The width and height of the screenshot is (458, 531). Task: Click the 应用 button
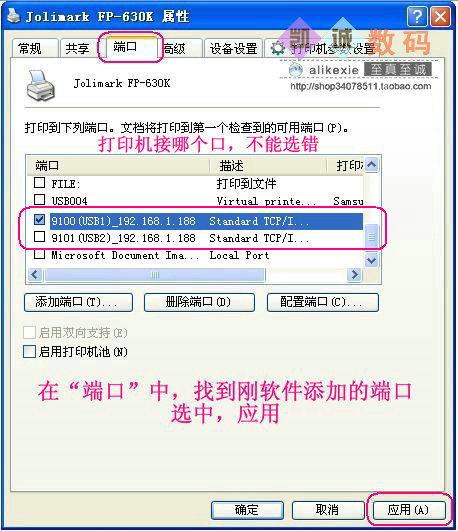tap(409, 510)
